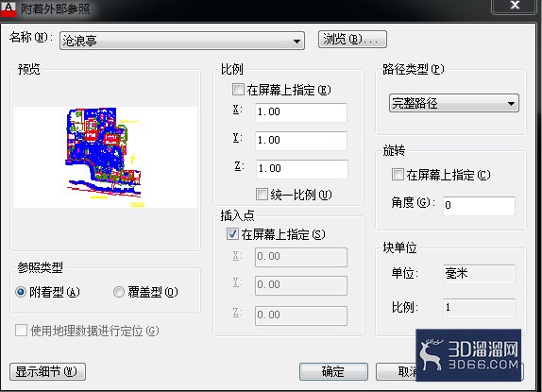Click the 确定 button
The image size is (542, 392).
333,371
